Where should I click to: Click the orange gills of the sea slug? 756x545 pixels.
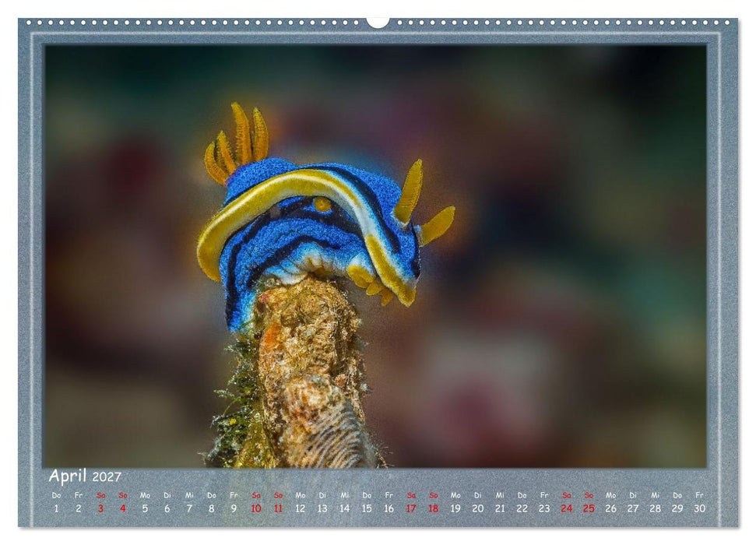[237, 142]
